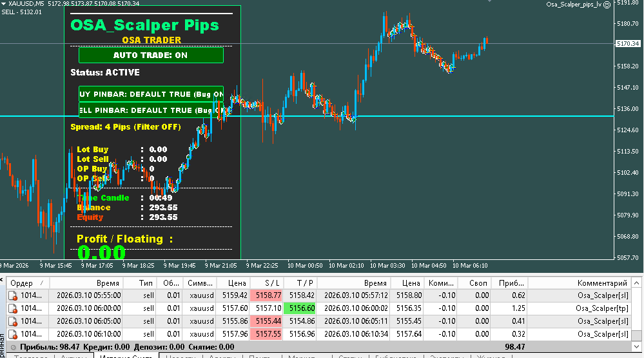This screenshot has height=358, width=644.
Task: Click the Time Candle value 00:49
Action: [x=161, y=198]
